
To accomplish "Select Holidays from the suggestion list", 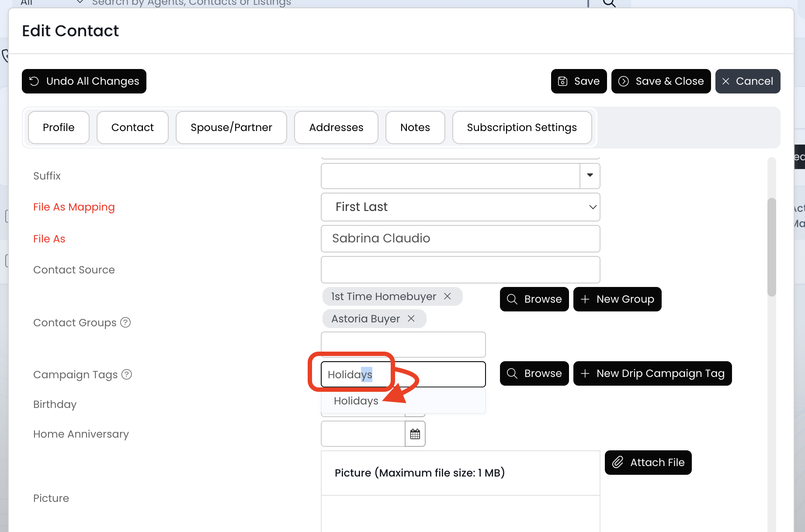I will click(356, 401).
